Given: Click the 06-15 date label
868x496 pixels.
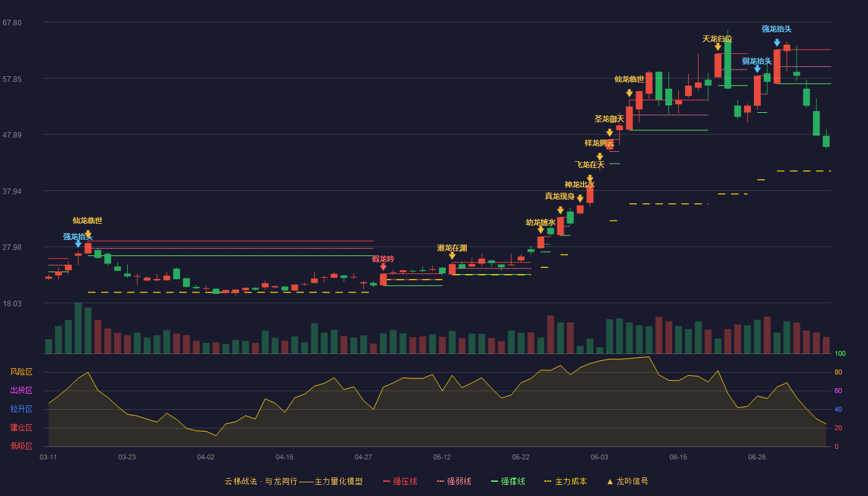Looking at the screenshot, I should (678, 457).
